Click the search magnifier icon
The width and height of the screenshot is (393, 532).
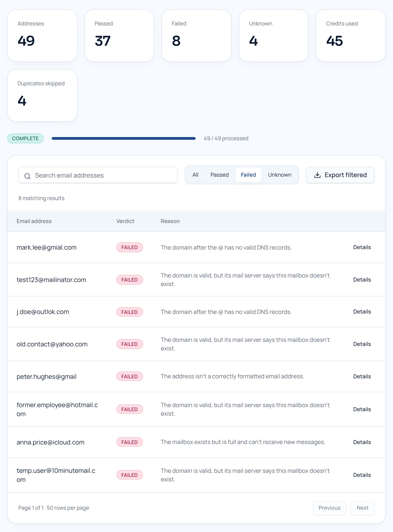pos(27,176)
